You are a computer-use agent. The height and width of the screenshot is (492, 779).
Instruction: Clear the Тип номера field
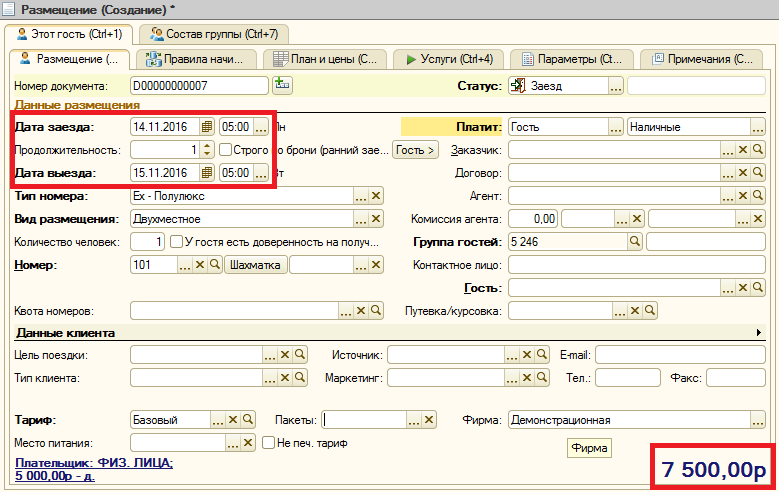tap(376, 196)
